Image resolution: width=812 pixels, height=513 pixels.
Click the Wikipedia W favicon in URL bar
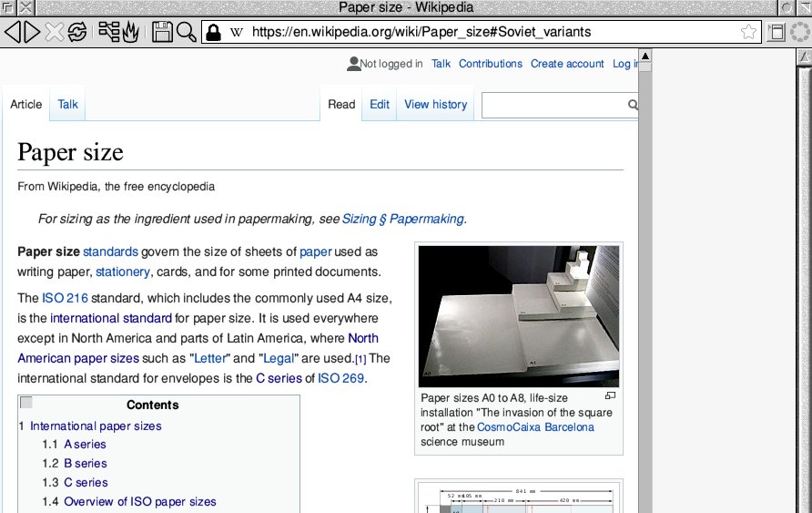237,32
